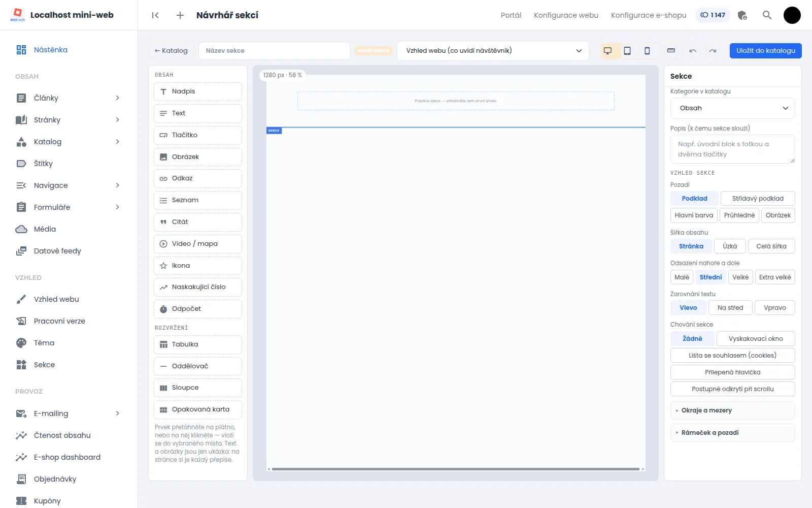Focus the Název sekce input field
The width and height of the screenshot is (812, 508).
[275, 51]
